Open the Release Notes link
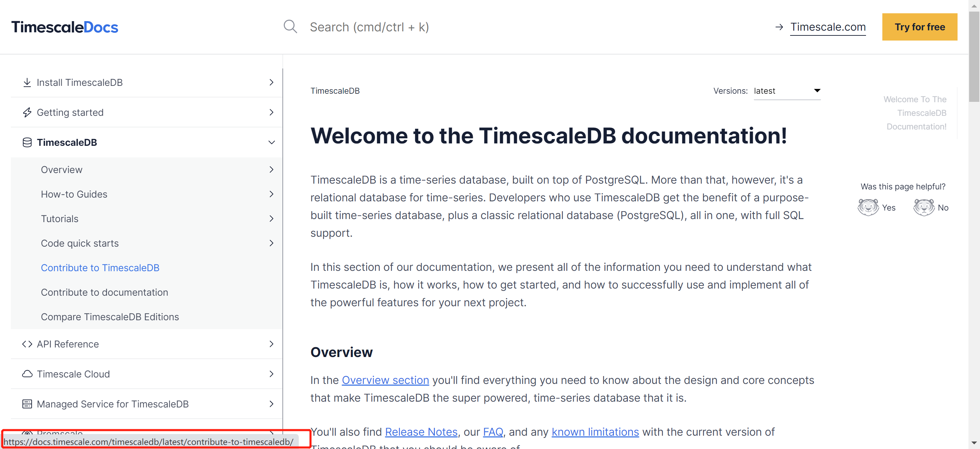Viewport: 980px width, 449px height. point(421,432)
